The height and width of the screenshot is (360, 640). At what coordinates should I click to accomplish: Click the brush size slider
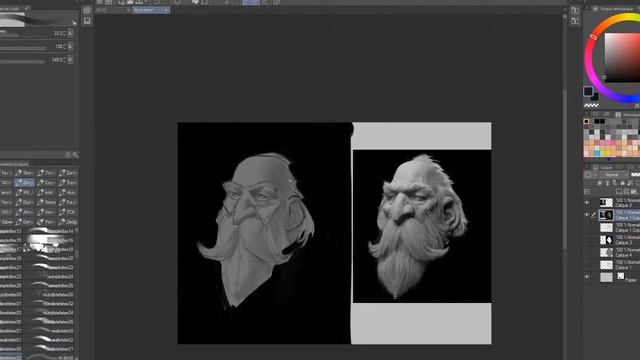(24, 36)
